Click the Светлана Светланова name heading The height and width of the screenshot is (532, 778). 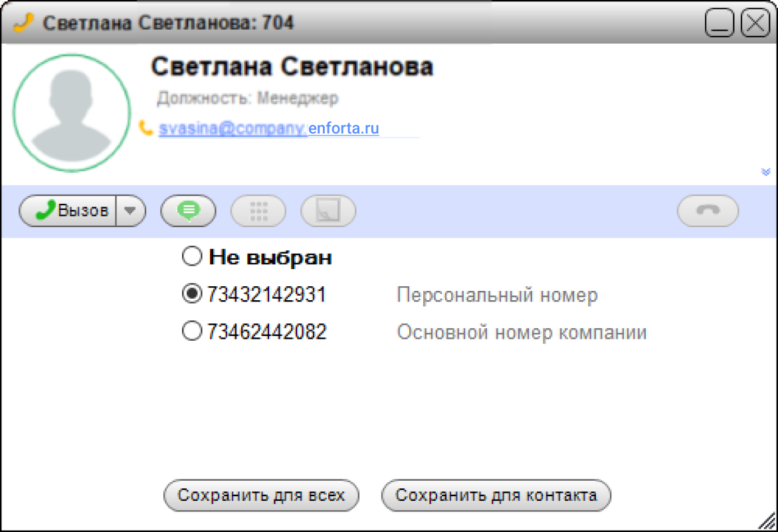[x=292, y=67]
